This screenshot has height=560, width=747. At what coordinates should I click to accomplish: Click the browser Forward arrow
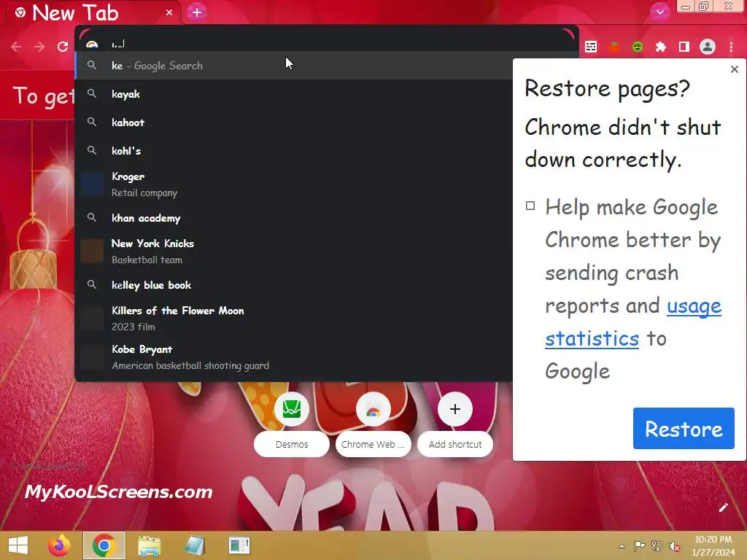point(39,47)
